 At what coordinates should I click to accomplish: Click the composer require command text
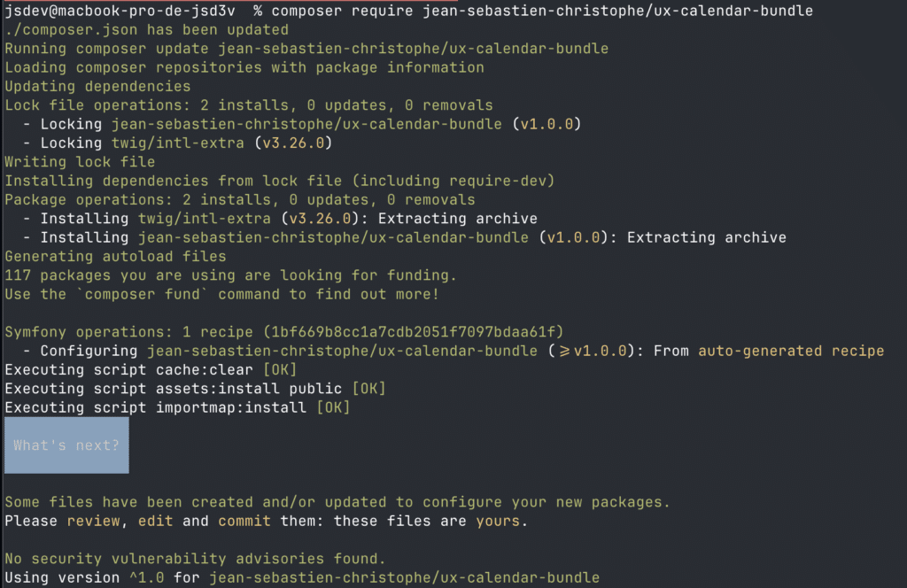(x=542, y=11)
